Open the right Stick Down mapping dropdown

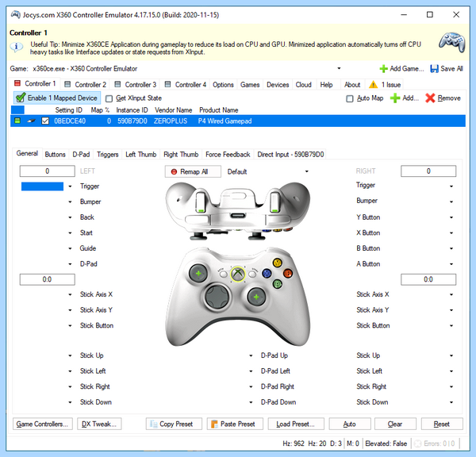click(451, 402)
